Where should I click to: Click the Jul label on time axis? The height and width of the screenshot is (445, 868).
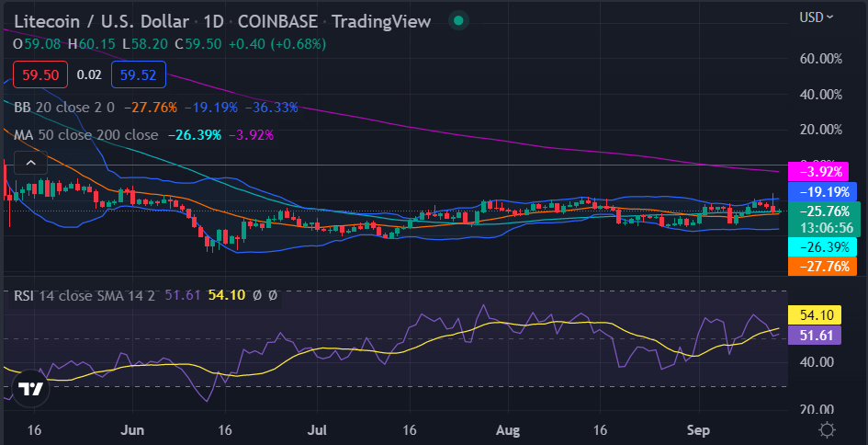coord(317,430)
